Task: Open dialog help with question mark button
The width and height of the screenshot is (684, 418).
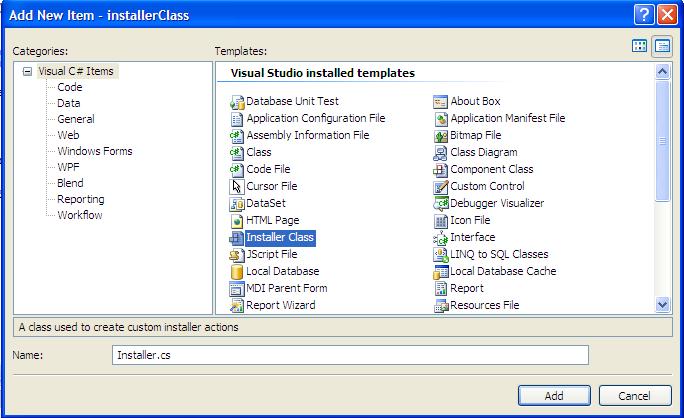Action: (644, 15)
